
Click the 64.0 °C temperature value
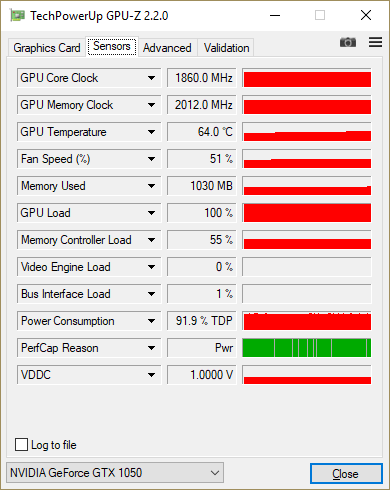pos(202,132)
